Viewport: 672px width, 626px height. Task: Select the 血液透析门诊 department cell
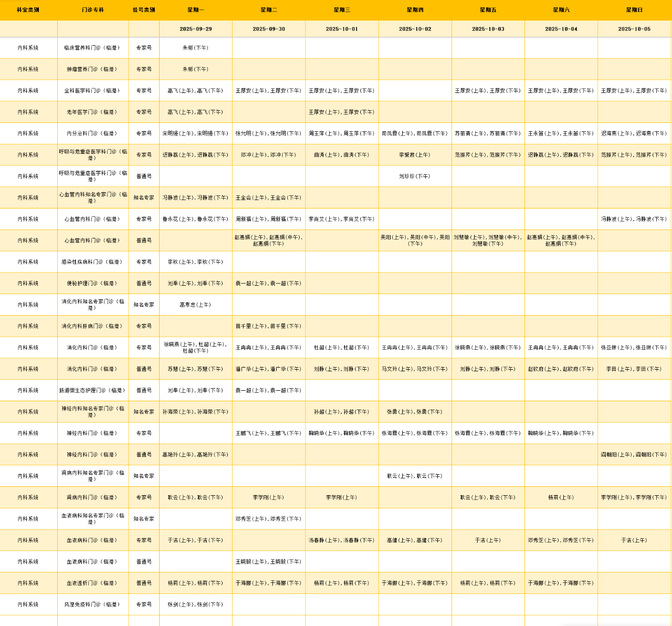(93, 583)
